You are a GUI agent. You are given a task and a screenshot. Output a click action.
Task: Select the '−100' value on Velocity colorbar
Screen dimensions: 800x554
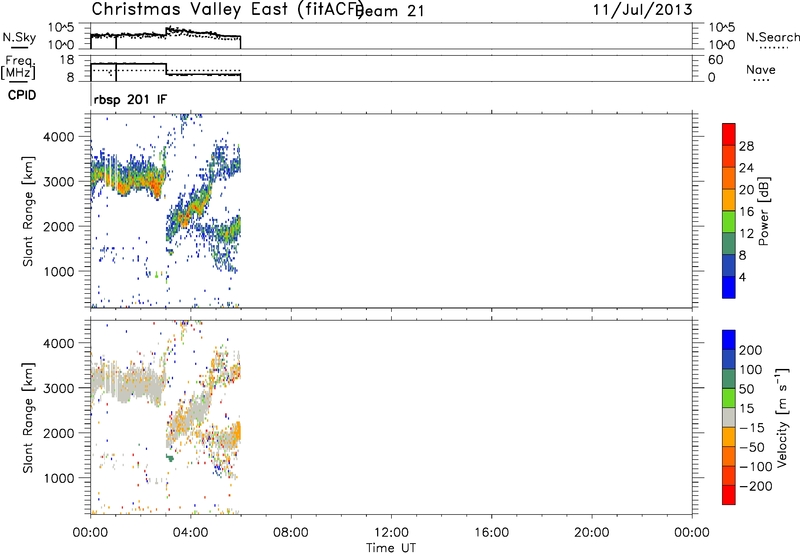click(756, 467)
